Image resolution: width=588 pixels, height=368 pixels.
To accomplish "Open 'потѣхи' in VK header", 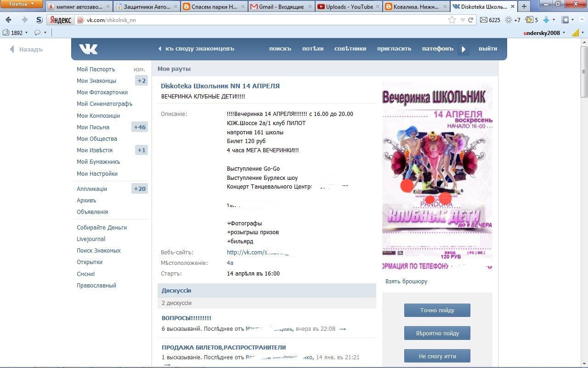I will pyautogui.click(x=313, y=49).
